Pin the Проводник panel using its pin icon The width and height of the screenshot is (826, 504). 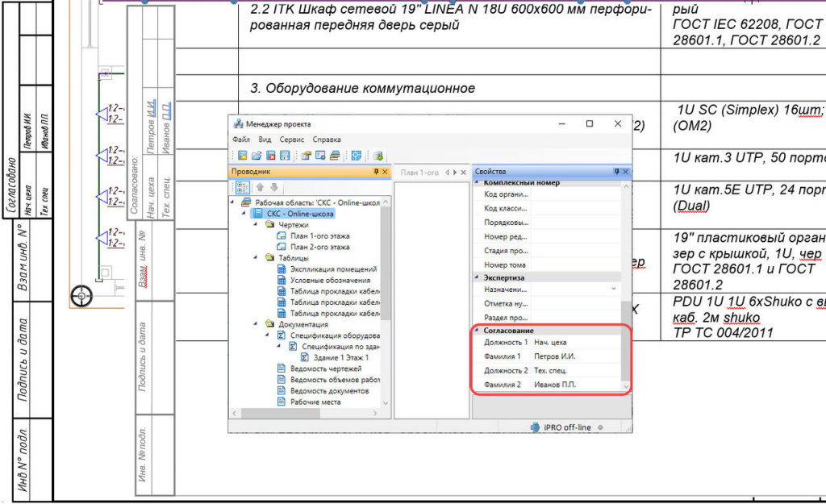click(x=377, y=171)
